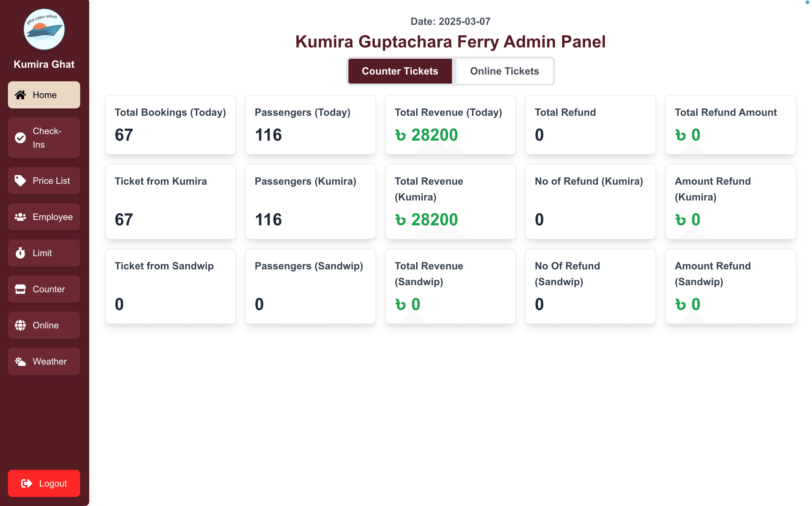Select the Online globe icon
This screenshot has width=812, height=506.
pyautogui.click(x=20, y=325)
